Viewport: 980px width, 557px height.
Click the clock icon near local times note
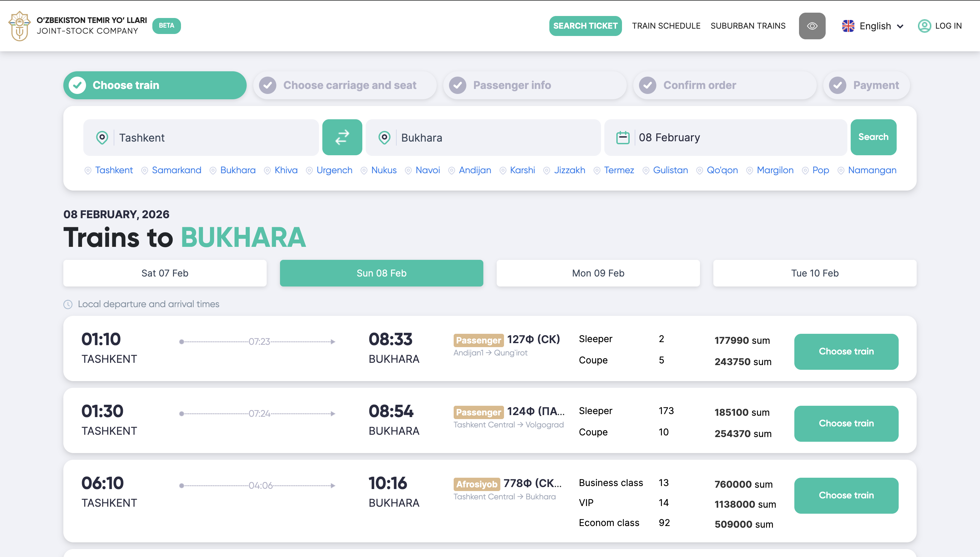68,304
